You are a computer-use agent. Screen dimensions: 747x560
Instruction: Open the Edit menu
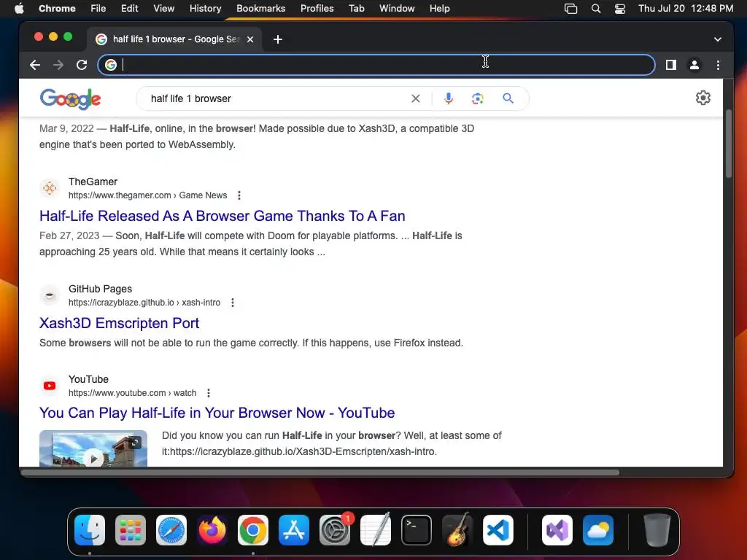(129, 9)
